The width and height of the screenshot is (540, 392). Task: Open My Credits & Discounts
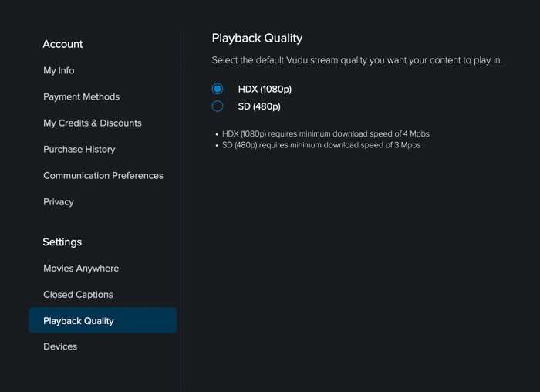[x=92, y=123]
